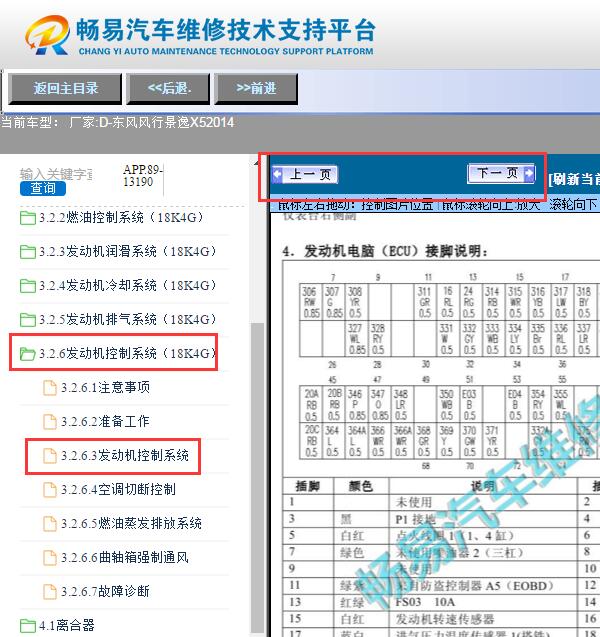Screen dimensions: 600x637
Task: Click the 查询 search button
Action: 43,188
